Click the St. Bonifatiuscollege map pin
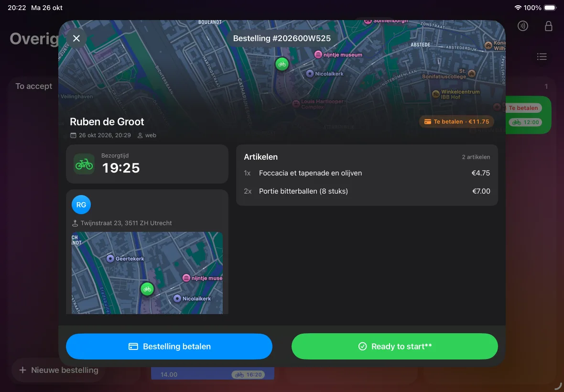564x392 pixels. tap(472, 74)
